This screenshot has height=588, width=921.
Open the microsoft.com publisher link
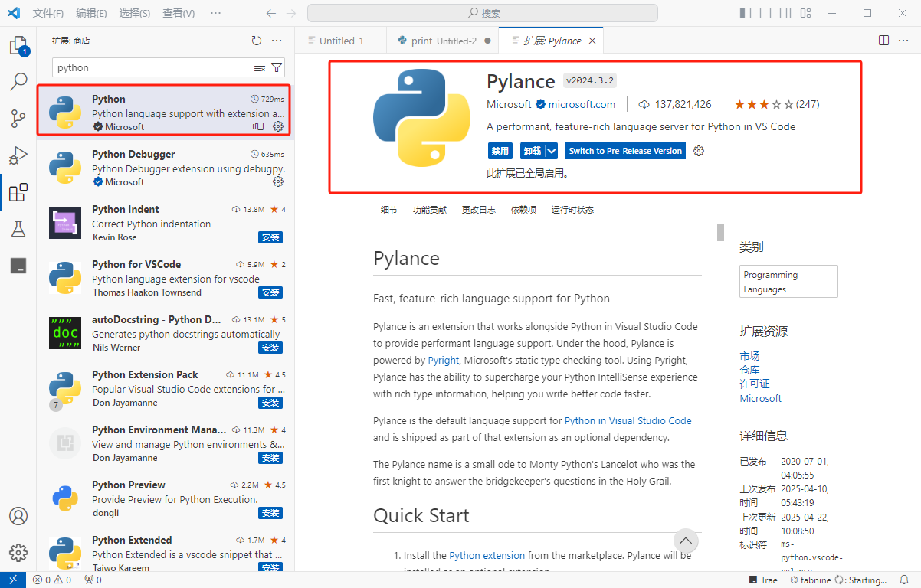click(x=582, y=104)
